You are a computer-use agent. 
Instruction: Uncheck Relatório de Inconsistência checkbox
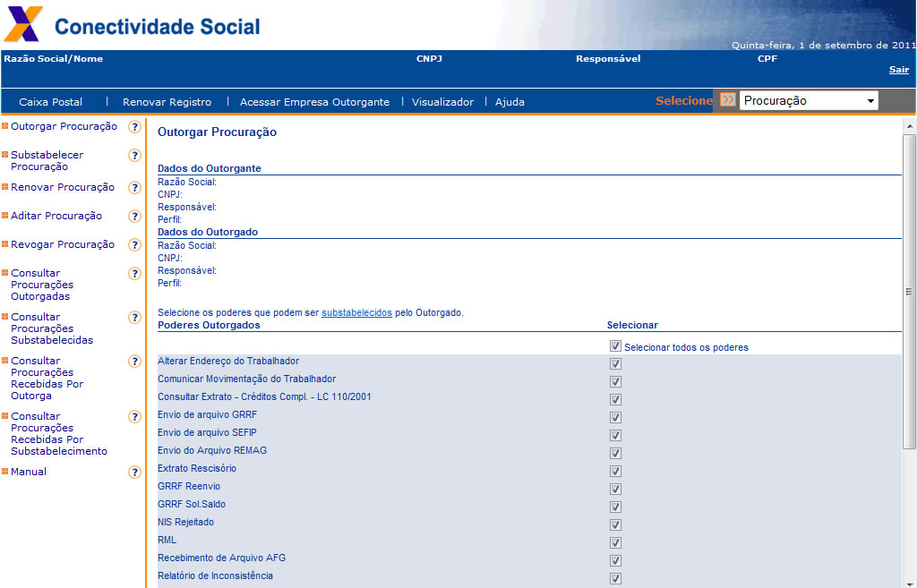(x=615, y=579)
